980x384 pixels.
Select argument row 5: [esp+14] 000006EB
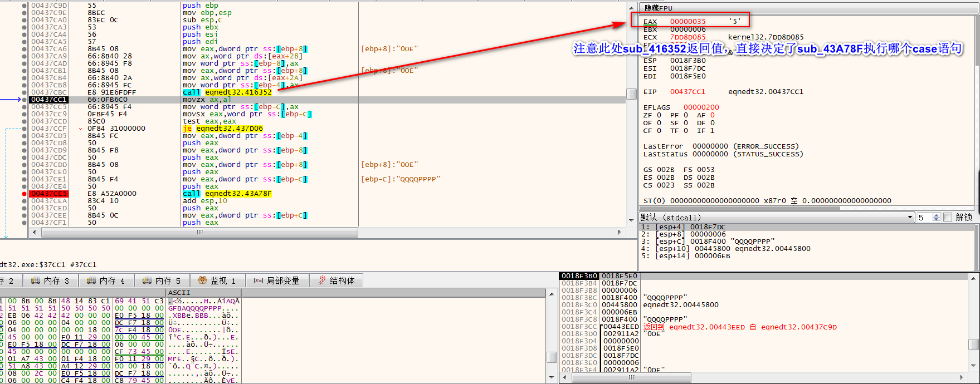(x=806, y=256)
